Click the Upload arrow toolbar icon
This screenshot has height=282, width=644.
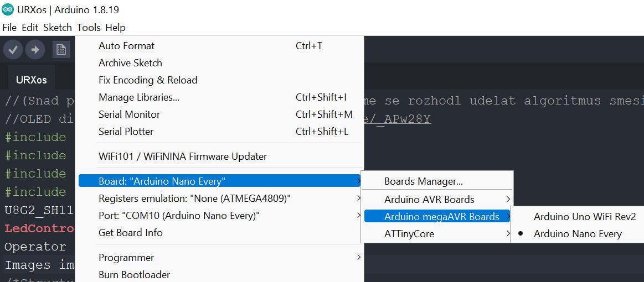point(35,50)
